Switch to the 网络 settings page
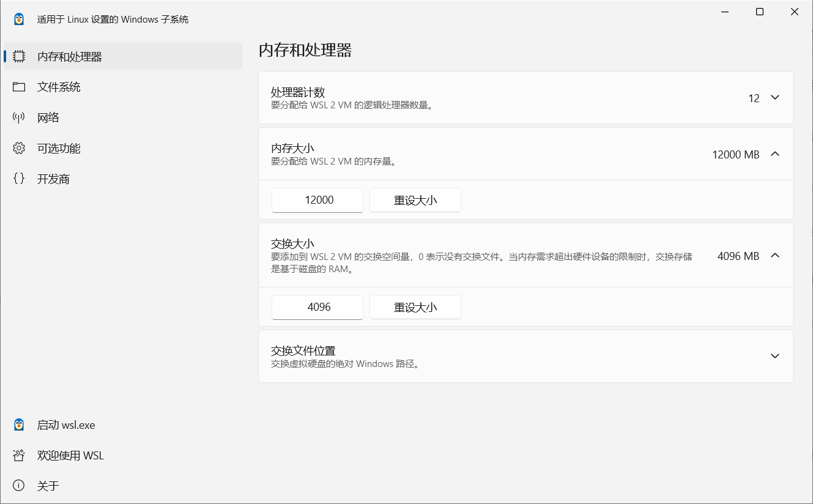813x504 pixels. (x=48, y=117)
